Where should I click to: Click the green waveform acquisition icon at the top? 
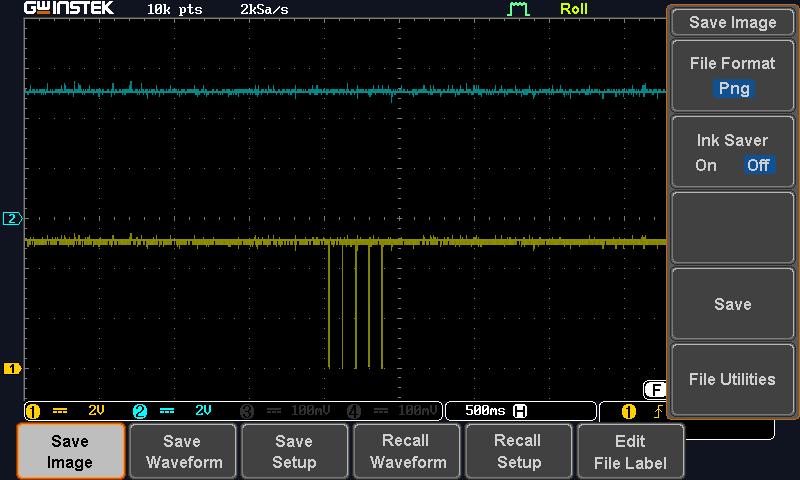[518, 9]
